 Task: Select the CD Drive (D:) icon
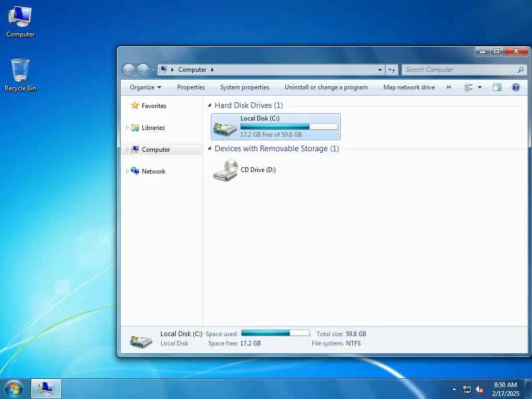[x=225, y=170]
